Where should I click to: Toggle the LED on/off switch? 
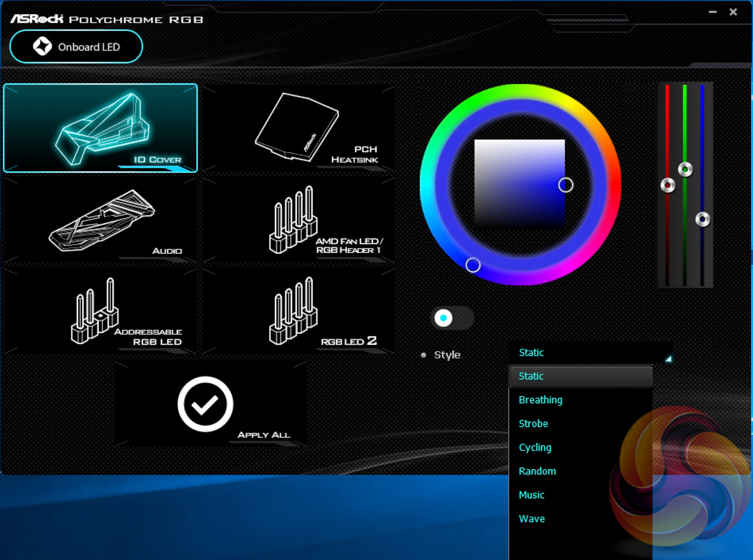(x=452, y=318)
